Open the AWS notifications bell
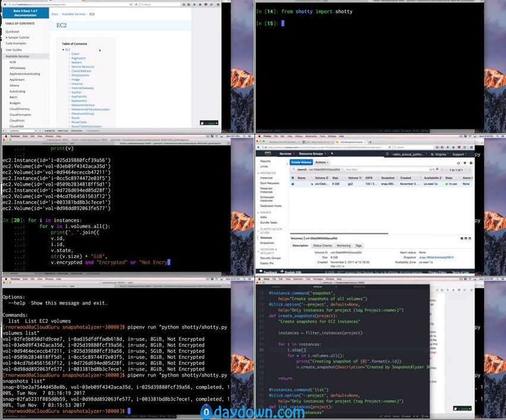 click(x=387, y=154)
